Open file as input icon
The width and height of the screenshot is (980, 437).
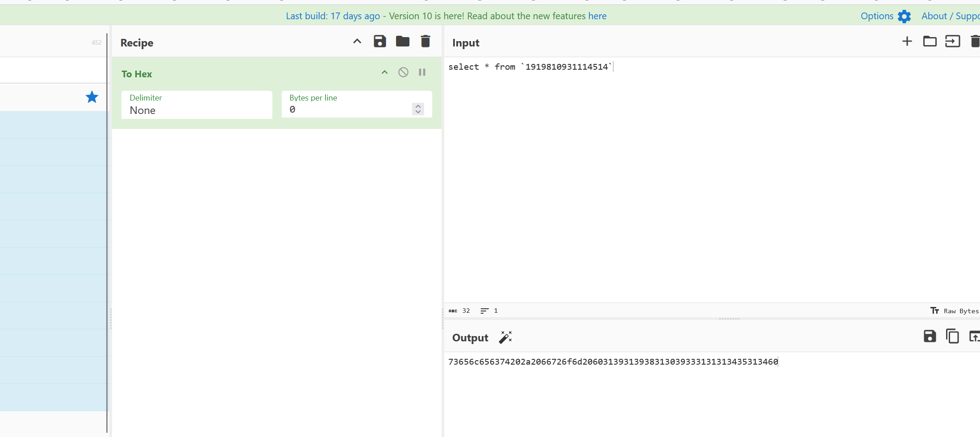pos(952,42)
